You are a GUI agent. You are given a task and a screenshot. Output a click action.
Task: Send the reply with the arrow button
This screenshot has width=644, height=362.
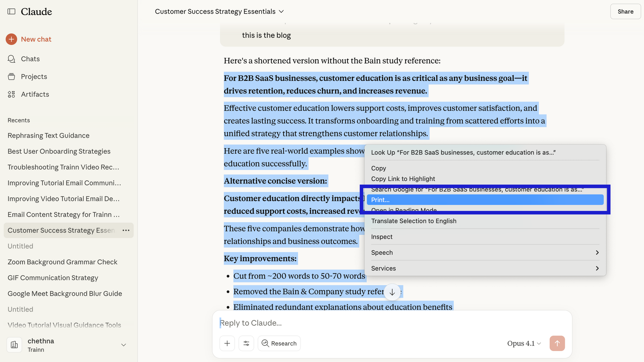[557, 343]
